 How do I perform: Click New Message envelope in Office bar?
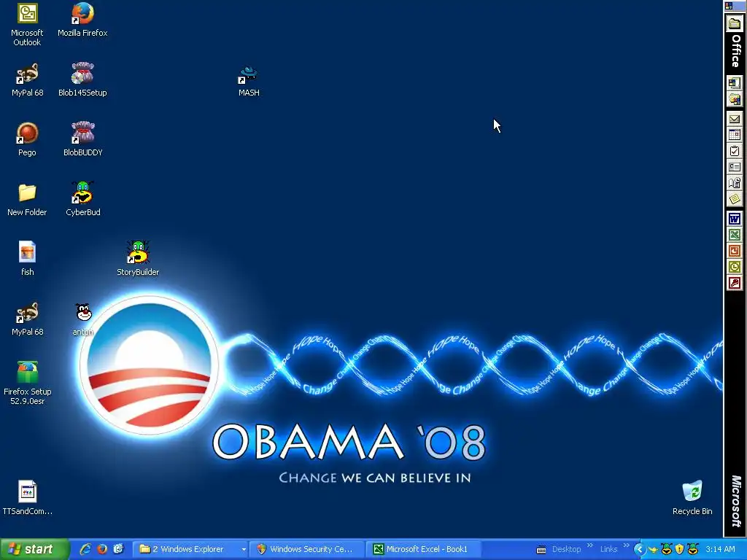(734, 119)
